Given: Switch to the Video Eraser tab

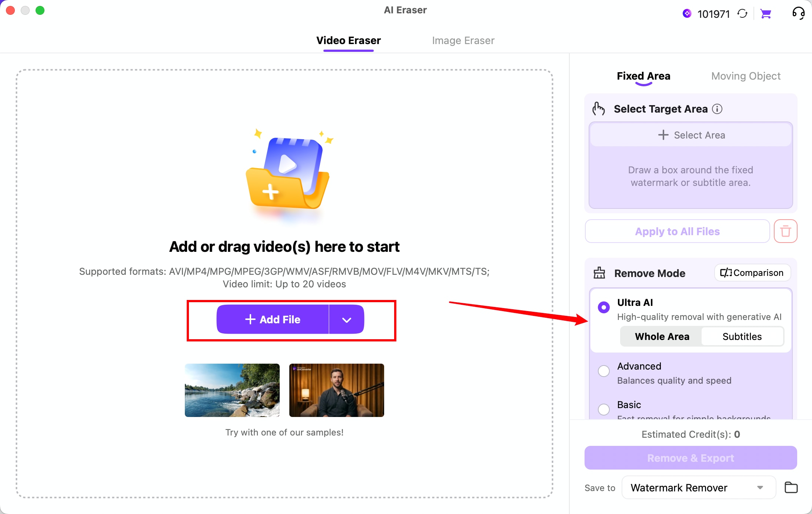Looking at the screenshot, I should pyautogui.click(x=349, y=40).
